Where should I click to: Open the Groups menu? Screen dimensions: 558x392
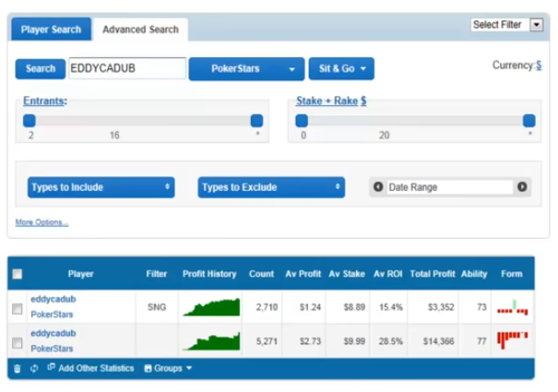coord(167,368)
